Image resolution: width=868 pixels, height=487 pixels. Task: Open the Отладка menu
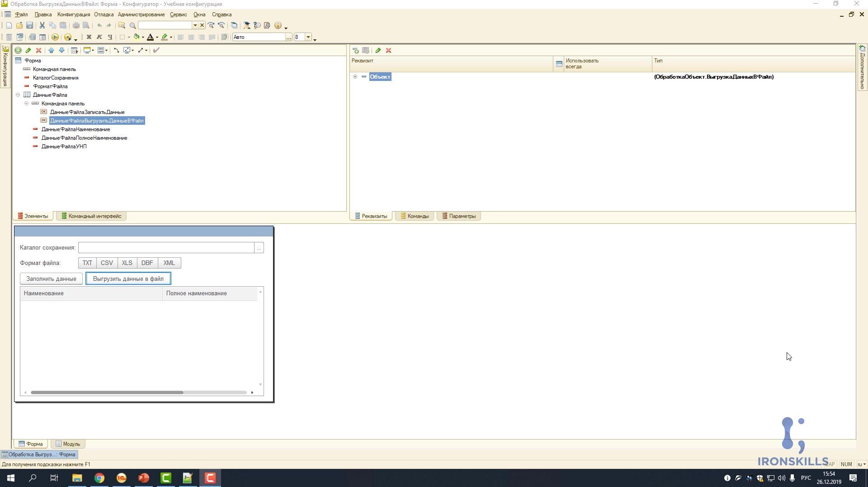pyautogui.click(x=104, y=14)
